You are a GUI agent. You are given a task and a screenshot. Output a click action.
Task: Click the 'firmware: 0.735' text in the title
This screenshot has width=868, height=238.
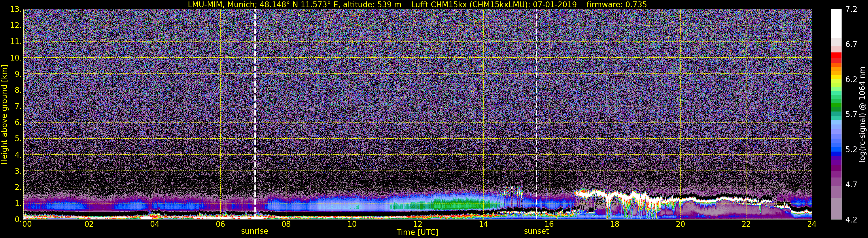click(617, 4)
